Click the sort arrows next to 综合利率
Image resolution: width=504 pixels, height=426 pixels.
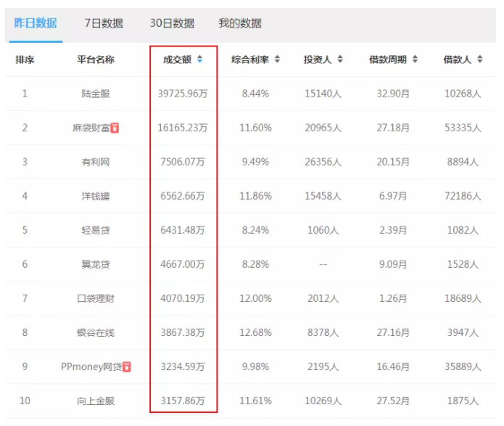(277, 60)
